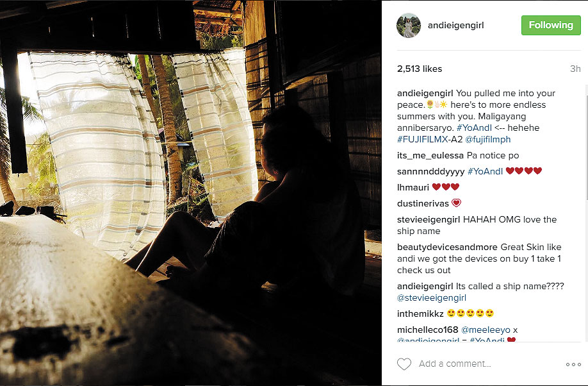Open andieigengirl's profile picture
This screenshot has height=386, width=588.
pos(409,26)
